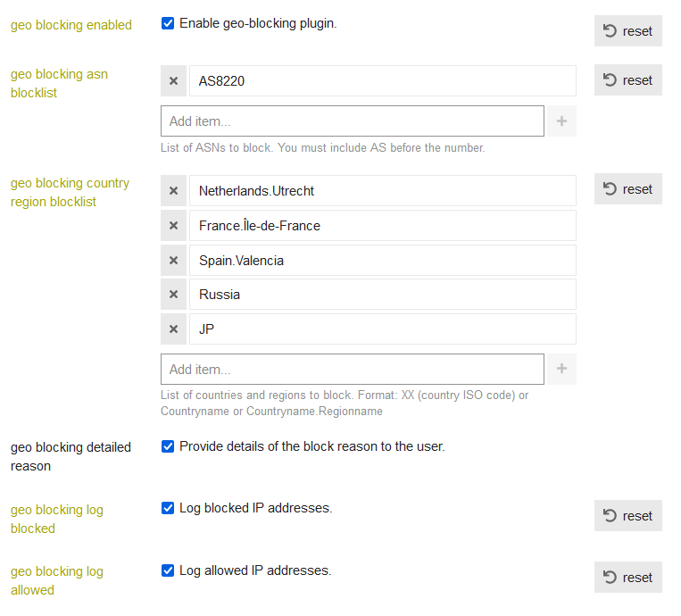Focus the country region Add item field
Image resolution: width=681 pixels, height=616 pixels.
(x=353, y=369)
